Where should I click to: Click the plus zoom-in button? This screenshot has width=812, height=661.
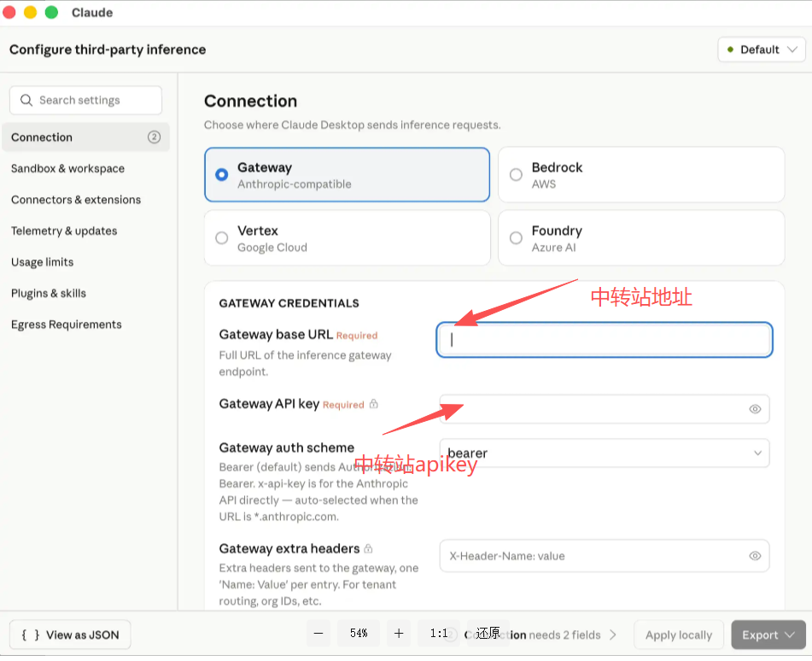[x=399, y=633]
